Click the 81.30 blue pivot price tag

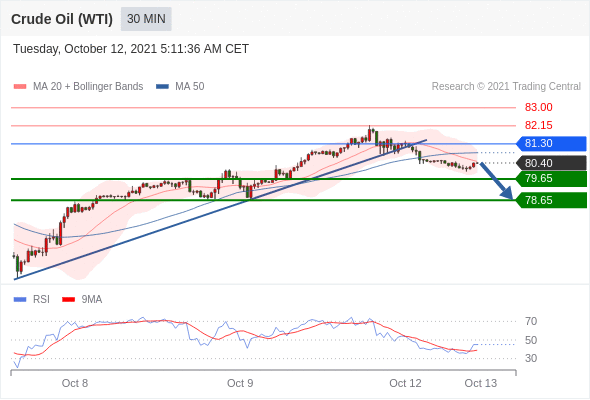click(551, 143)
